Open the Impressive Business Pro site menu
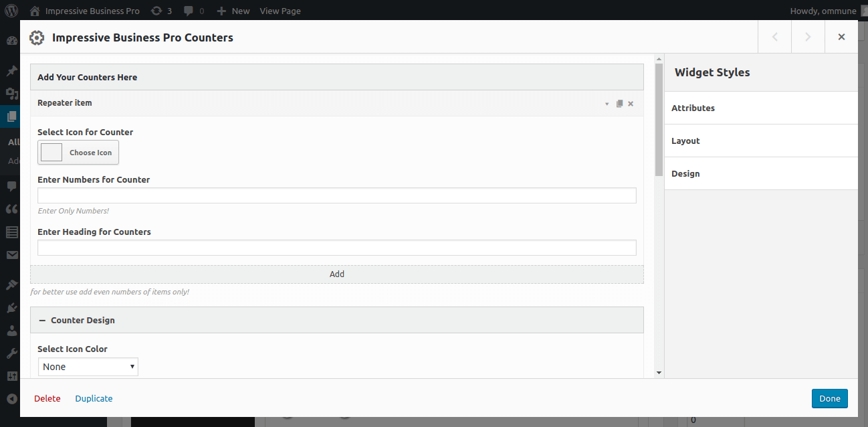The height and width of the screenshot is (427, 868). coord(92,11)
